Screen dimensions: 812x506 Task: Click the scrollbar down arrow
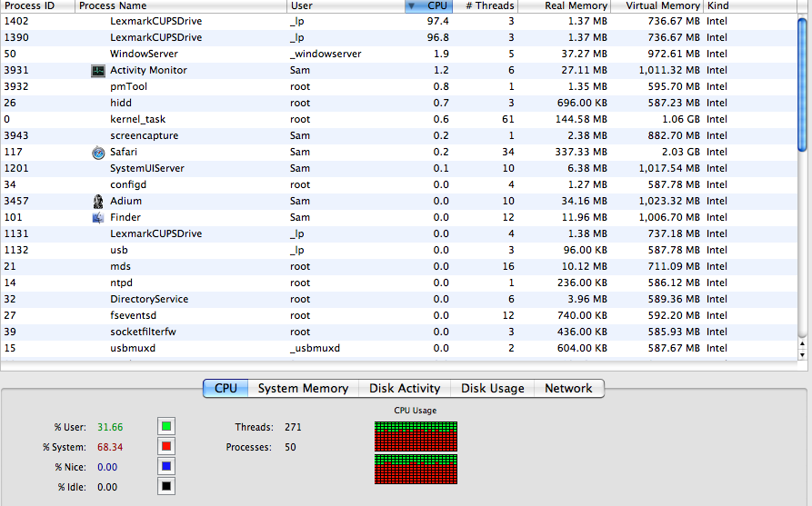[802, 355]
